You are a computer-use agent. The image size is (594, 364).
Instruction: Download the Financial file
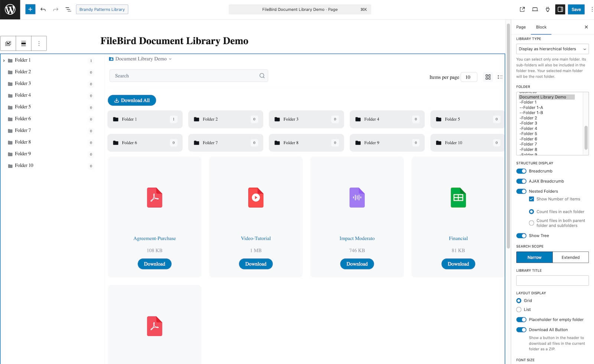pyautogui.click(x=458, y=264)
